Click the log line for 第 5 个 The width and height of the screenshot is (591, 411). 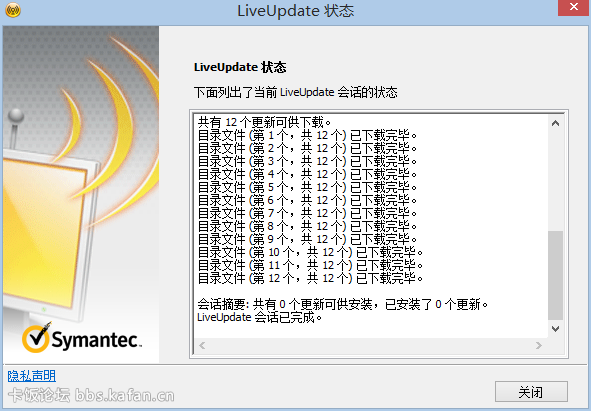(308, 187)
